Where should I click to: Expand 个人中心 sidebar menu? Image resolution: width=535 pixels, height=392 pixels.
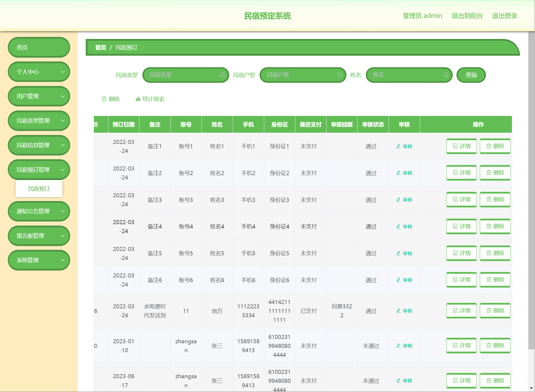39,72
